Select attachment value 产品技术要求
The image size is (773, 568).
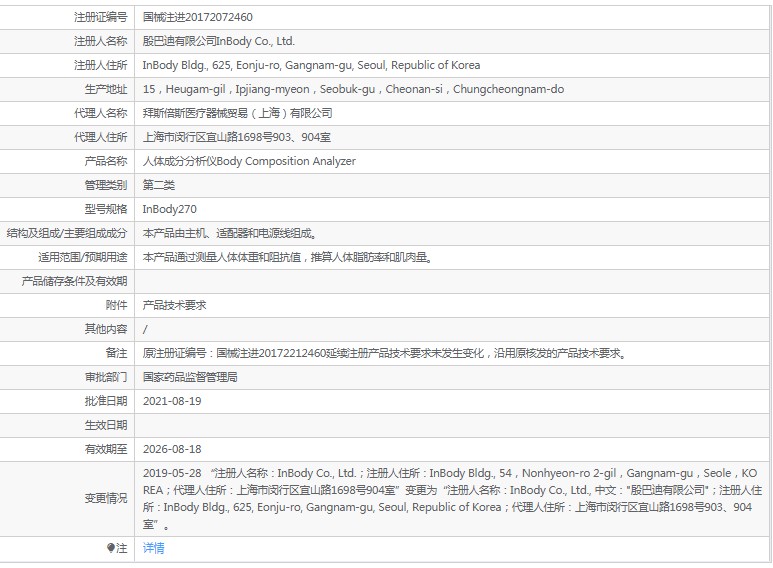tap(175, 305)
